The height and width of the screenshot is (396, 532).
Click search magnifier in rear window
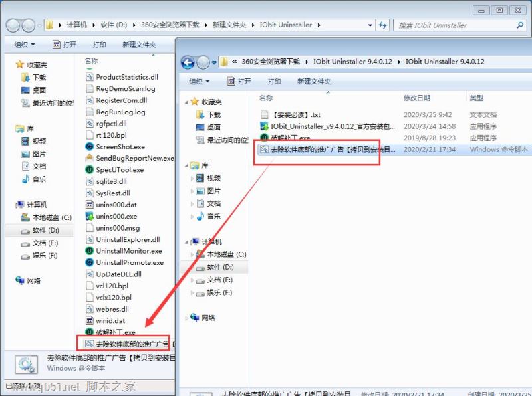520,25
